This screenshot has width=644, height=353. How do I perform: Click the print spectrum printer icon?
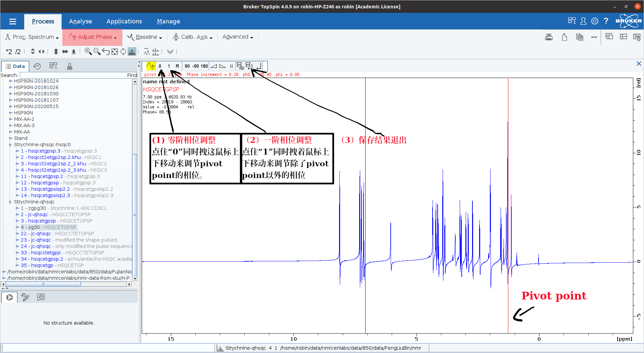pyautogui.click(x=549, y=37)
